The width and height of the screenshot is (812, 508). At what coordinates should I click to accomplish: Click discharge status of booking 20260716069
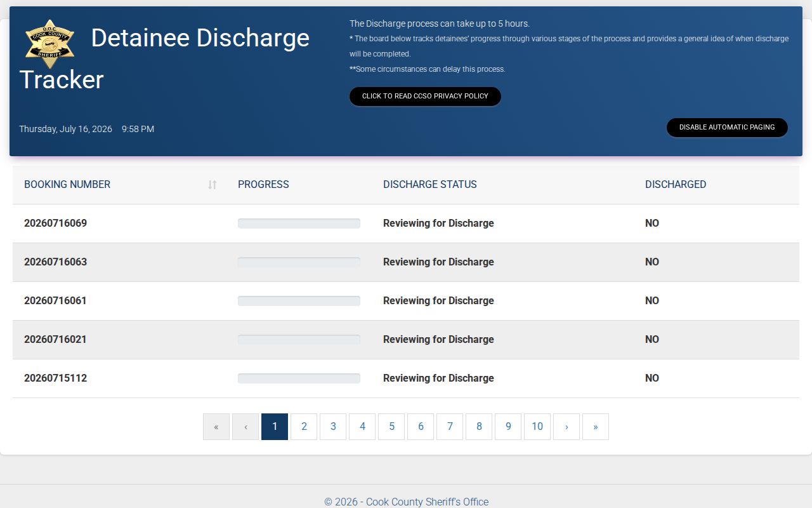438,224
